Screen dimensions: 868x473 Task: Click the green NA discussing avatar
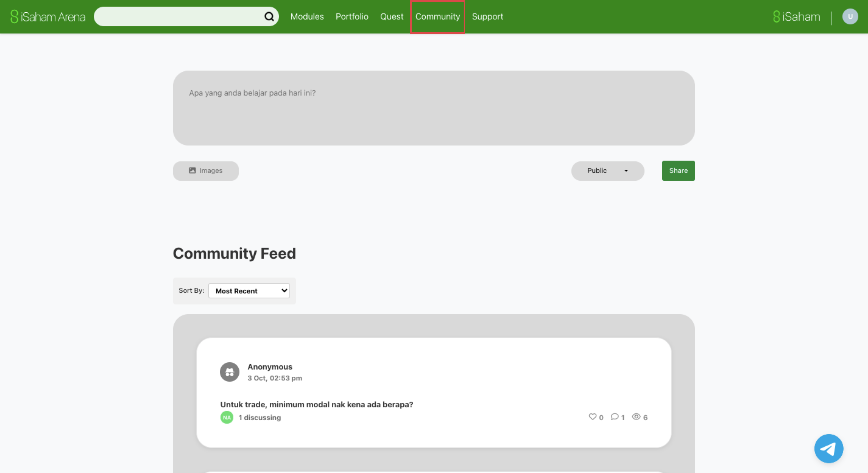coord(227,417)
